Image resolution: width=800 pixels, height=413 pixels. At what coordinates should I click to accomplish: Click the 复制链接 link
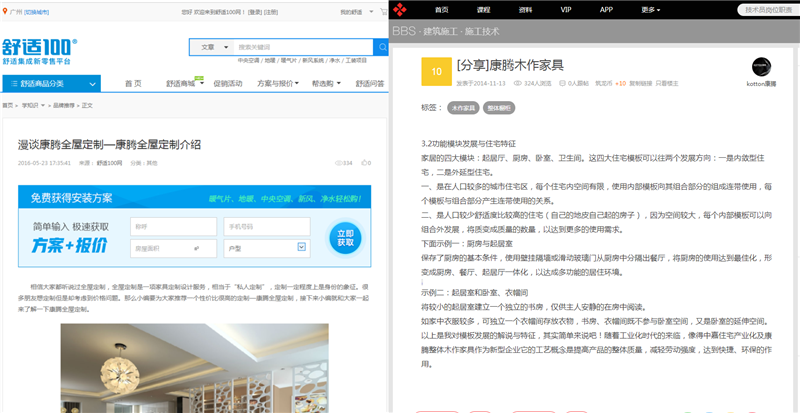coord(640,83)
